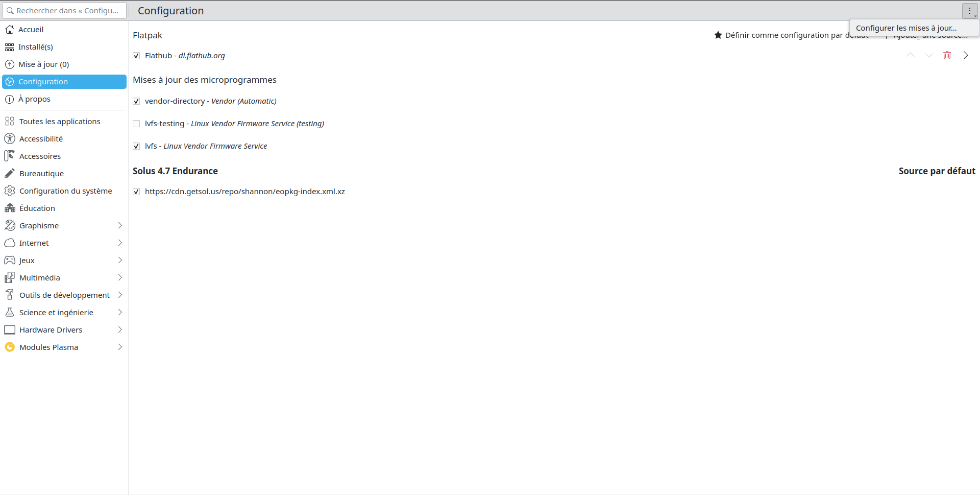Enable the lvfs-testing firmware source

pyautogui.click(x=136, y=124)
